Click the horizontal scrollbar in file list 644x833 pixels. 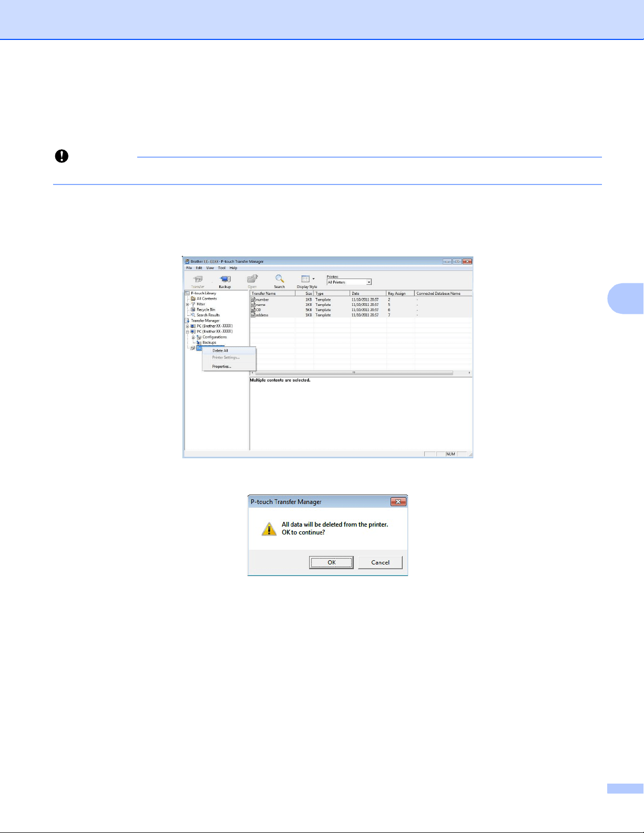[x=354, y=373]
